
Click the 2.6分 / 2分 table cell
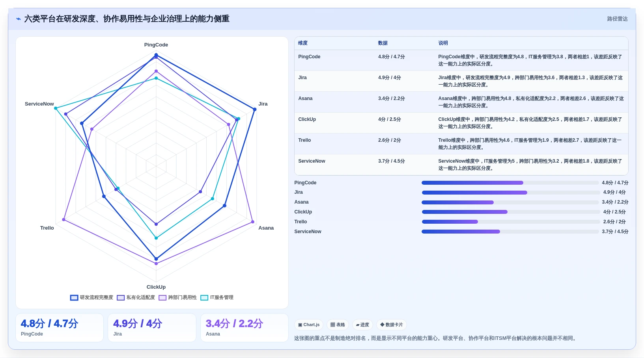[x=390, y=140]
